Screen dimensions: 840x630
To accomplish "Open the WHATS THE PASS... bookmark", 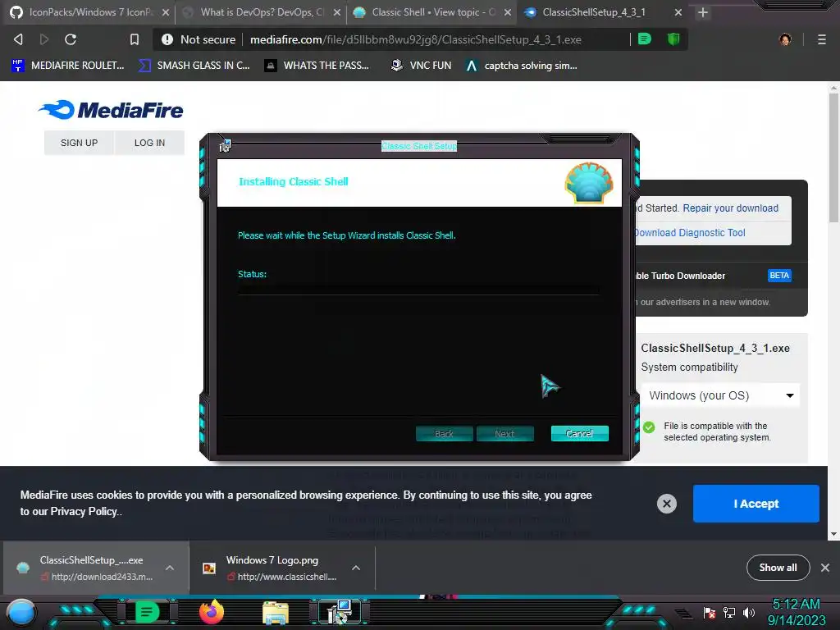I will point(317,66).
